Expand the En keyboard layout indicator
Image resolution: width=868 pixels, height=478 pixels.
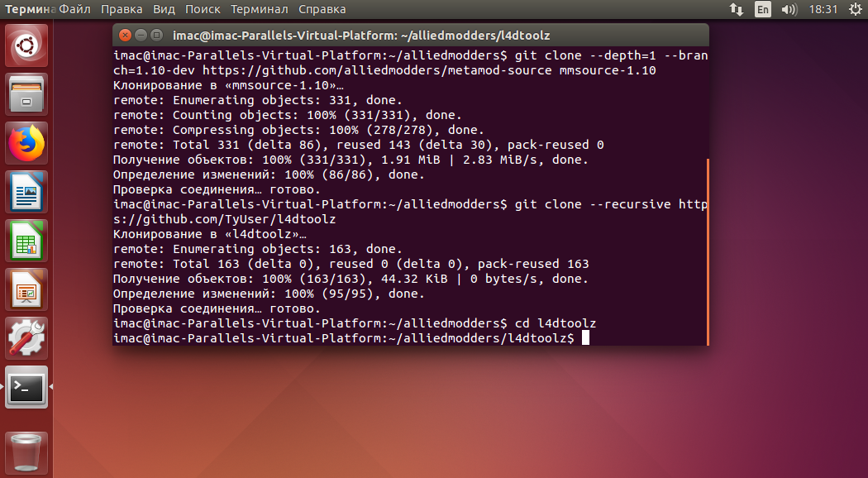(x=763, y=9)
